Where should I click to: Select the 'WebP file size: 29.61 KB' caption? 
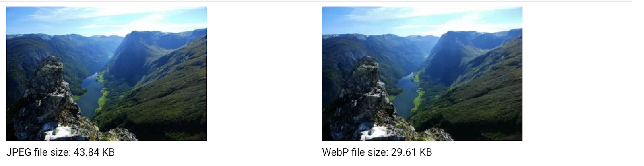(377, 152)
